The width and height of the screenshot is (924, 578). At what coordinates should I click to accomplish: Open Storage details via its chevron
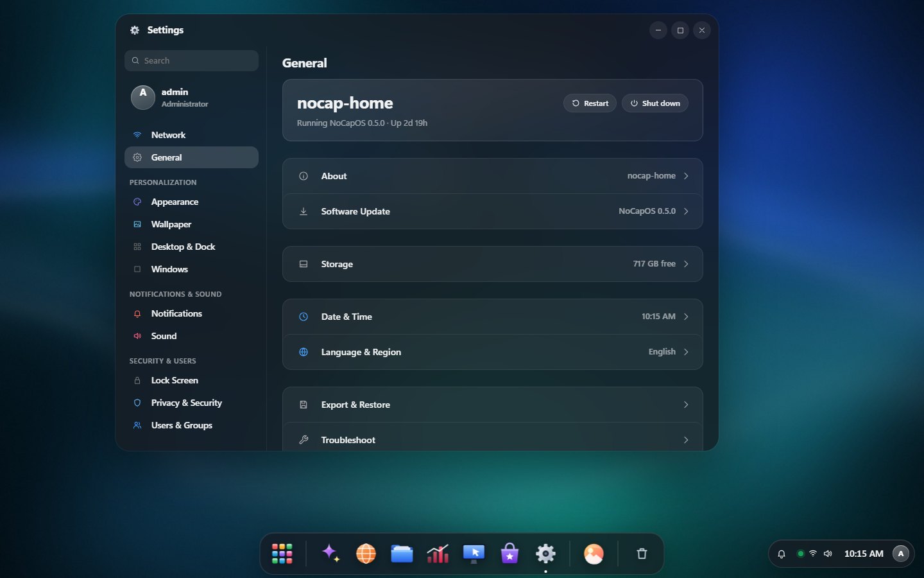coord(686,264)
